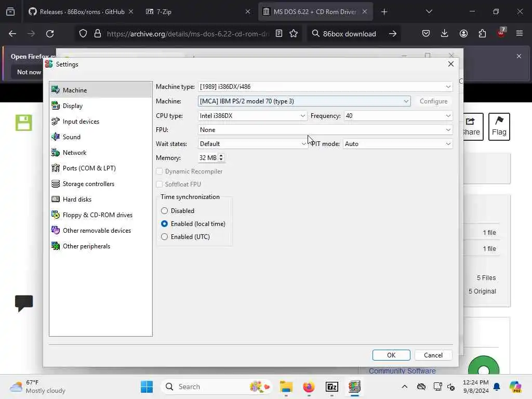Open Community Software link
This screenshot has height=399, width=532.
[x=402, y=371]
